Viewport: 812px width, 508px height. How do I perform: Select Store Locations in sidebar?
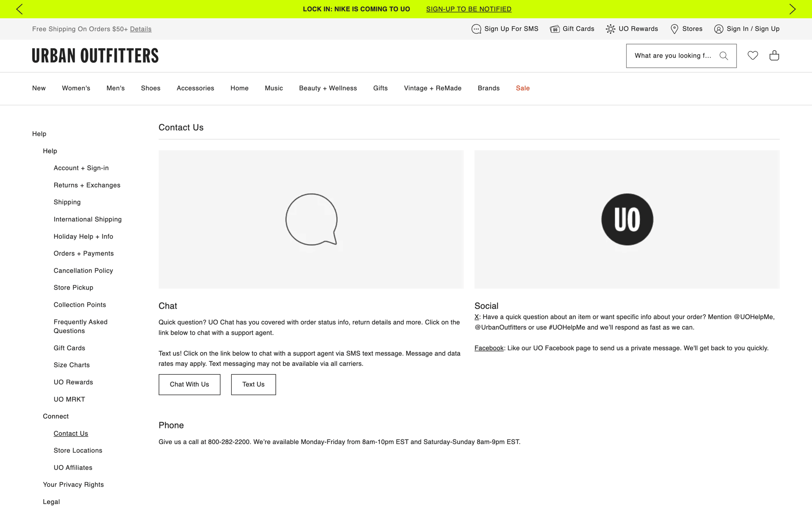(78, 450)
